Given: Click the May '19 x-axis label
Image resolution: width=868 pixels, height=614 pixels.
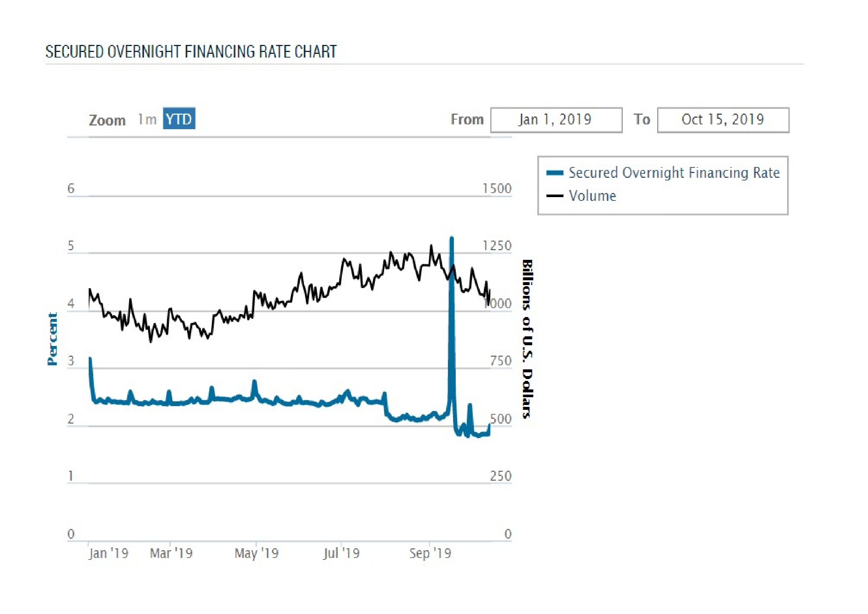Looking at the screenshot, I should point(256,553).
